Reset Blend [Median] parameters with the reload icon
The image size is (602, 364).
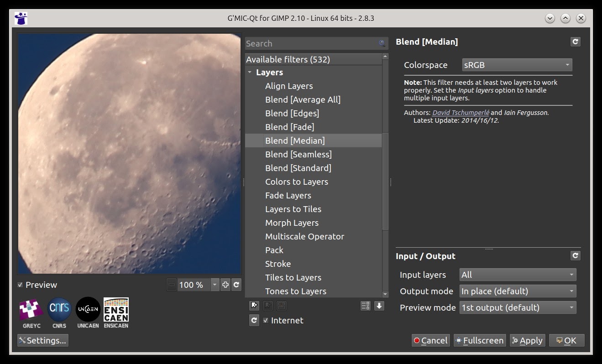click(576, 42)
